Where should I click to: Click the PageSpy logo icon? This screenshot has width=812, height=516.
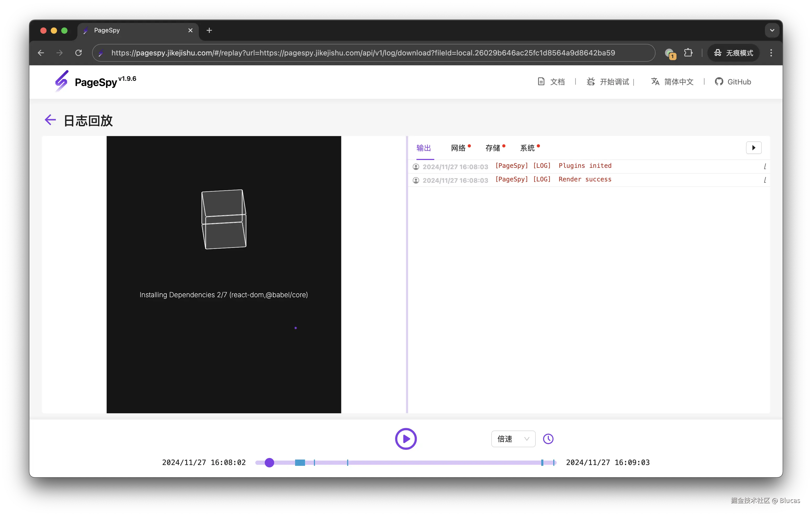(x=62, y=81)
